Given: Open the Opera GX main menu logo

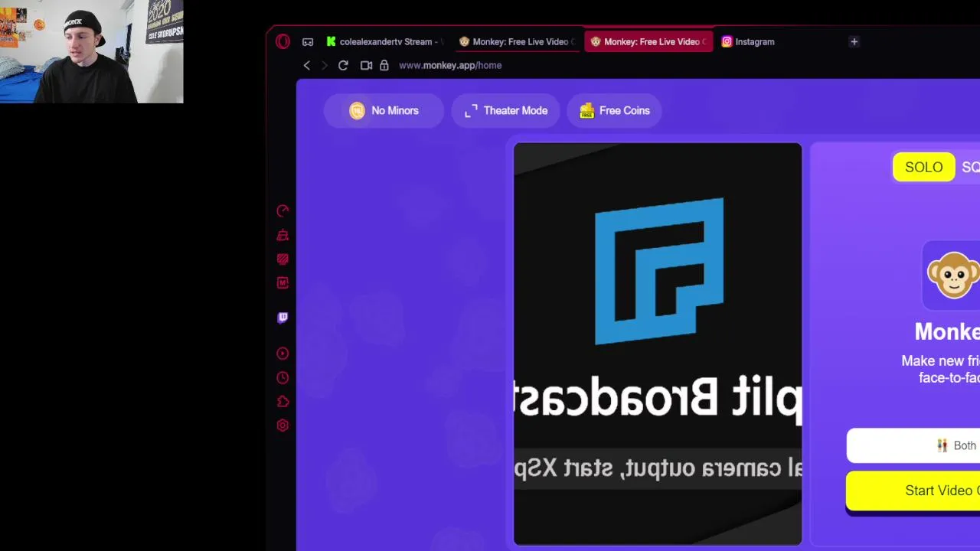Looking at the screenshot, I should click(x=283, y=41).
